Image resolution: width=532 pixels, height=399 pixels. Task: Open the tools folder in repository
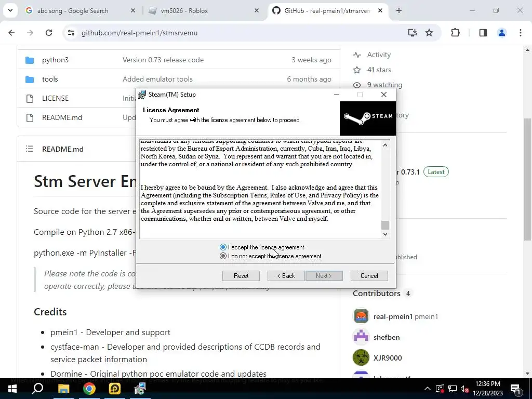50,79
